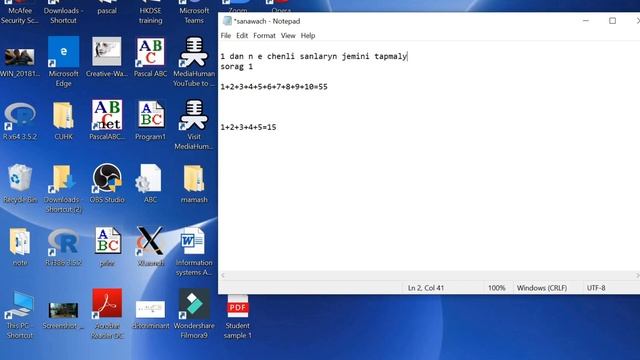Open the View menu in Notepad
This screenshot has width=640, height=360.
(288, 36)
